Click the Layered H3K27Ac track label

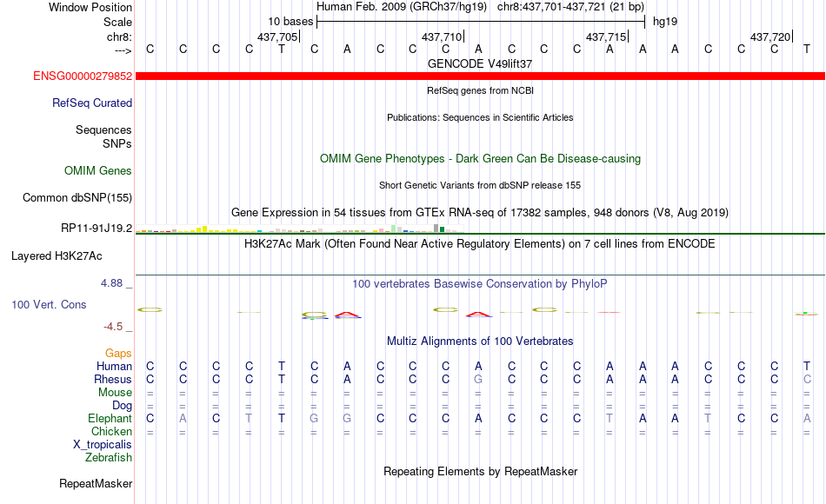tap(57, 256)
